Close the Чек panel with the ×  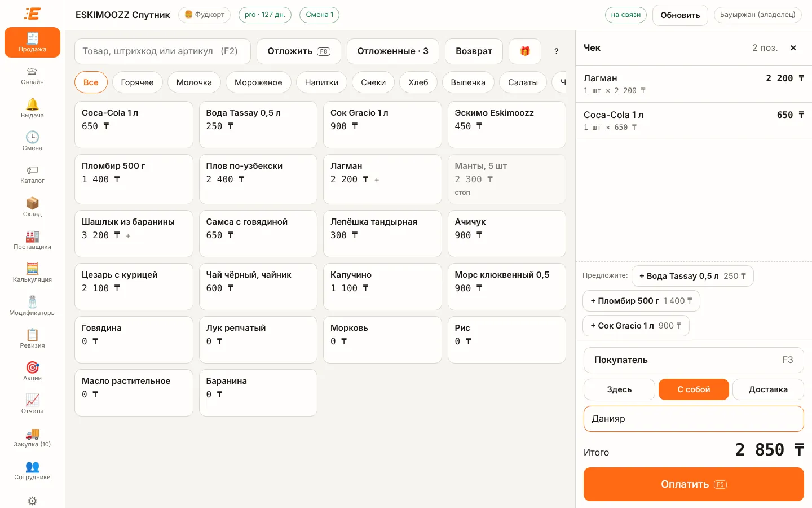tap(793, 48)
